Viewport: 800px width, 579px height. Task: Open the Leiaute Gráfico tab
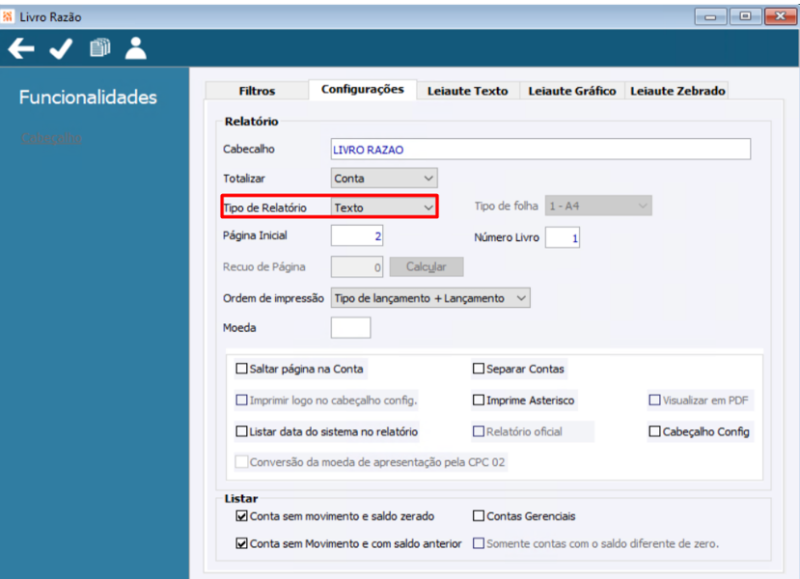572,91
